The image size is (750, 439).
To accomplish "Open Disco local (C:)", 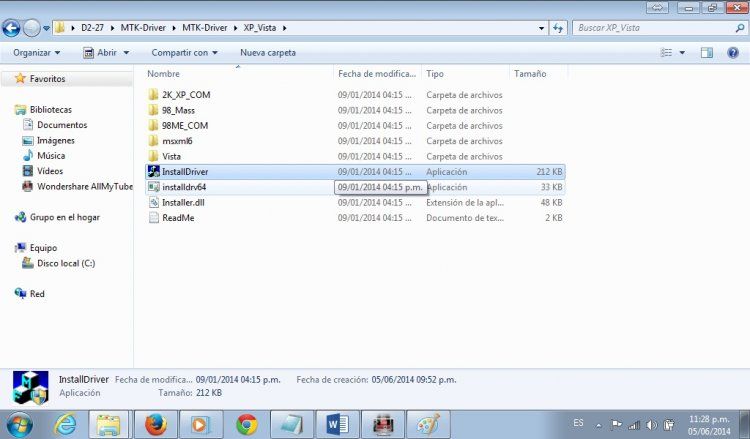I will point(66,263).
